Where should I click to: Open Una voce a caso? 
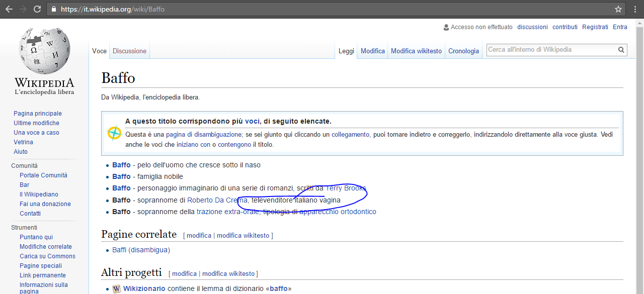[x=36, y=133]
